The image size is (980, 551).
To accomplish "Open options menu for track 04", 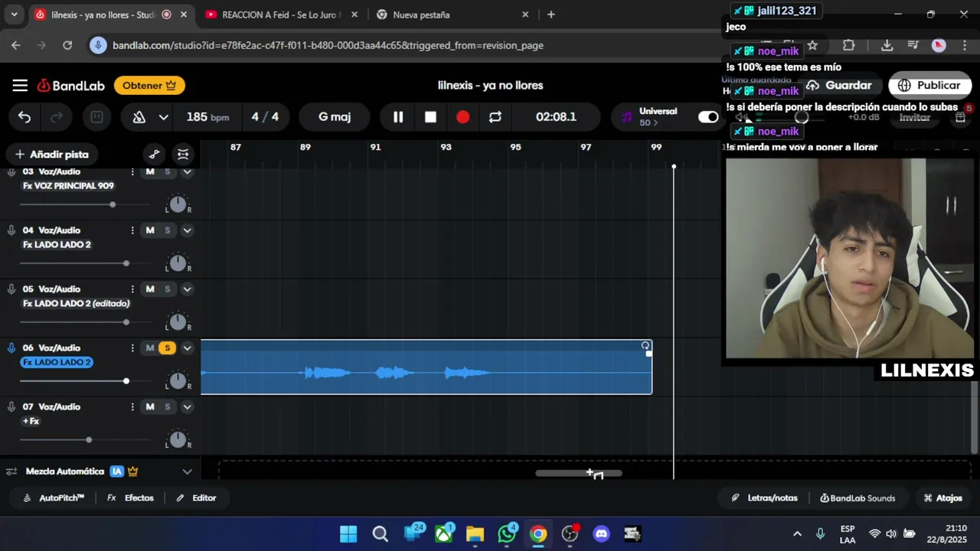I will [132, 230].
